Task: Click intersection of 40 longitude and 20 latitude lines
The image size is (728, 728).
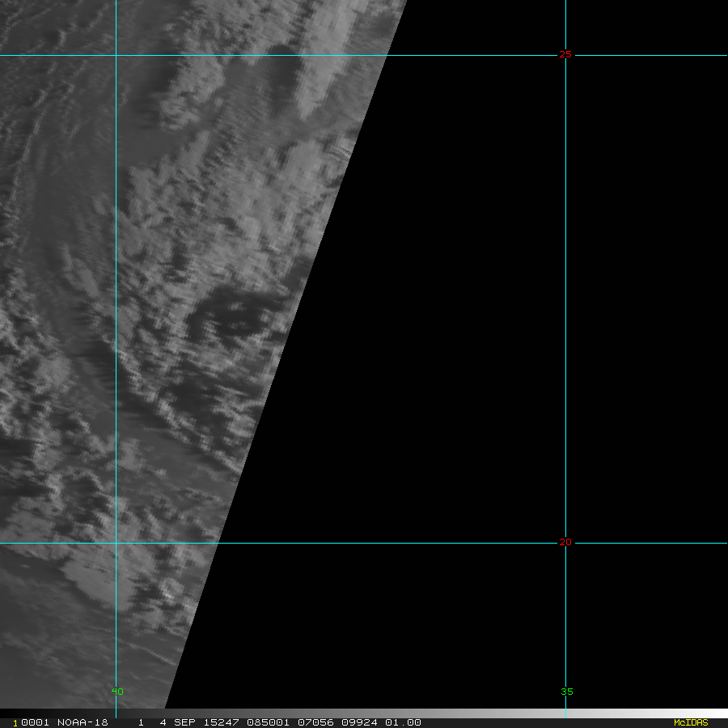Action: pos(116,543)
